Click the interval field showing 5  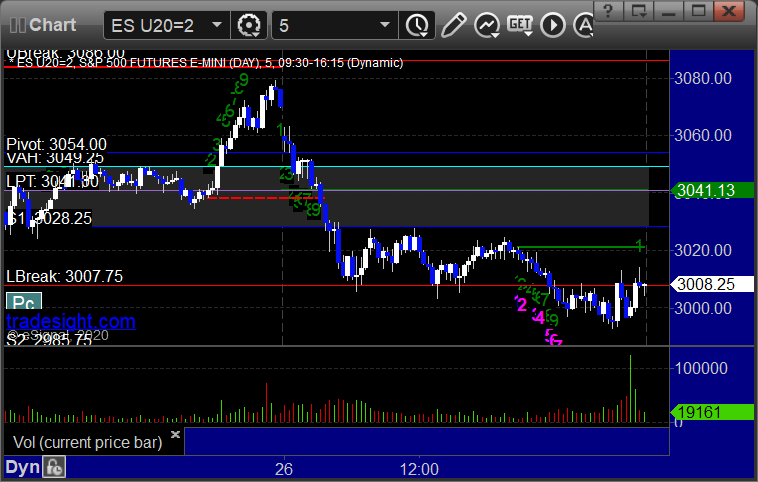[335, 25]
